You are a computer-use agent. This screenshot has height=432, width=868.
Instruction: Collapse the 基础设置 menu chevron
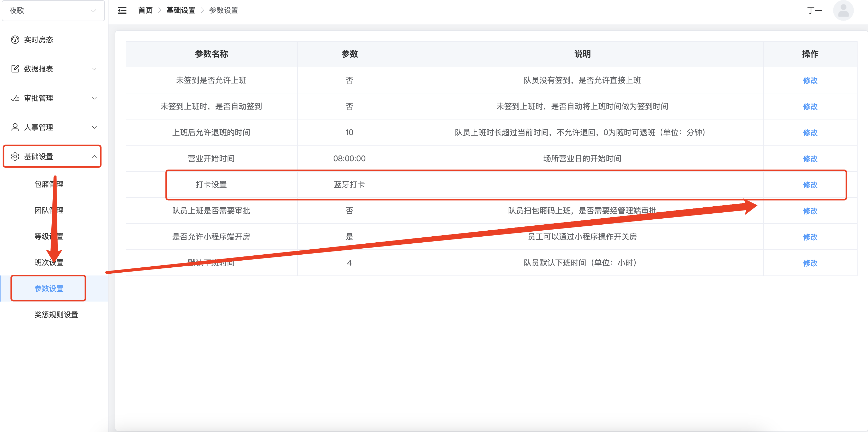pyautogui.click(x=94, y=156)
